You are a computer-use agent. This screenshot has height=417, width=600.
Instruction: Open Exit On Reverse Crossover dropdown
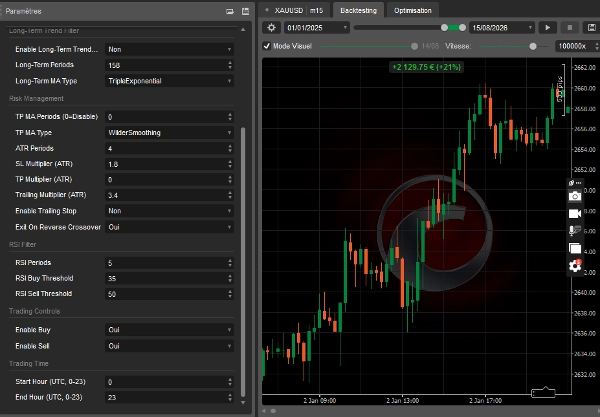169,227
